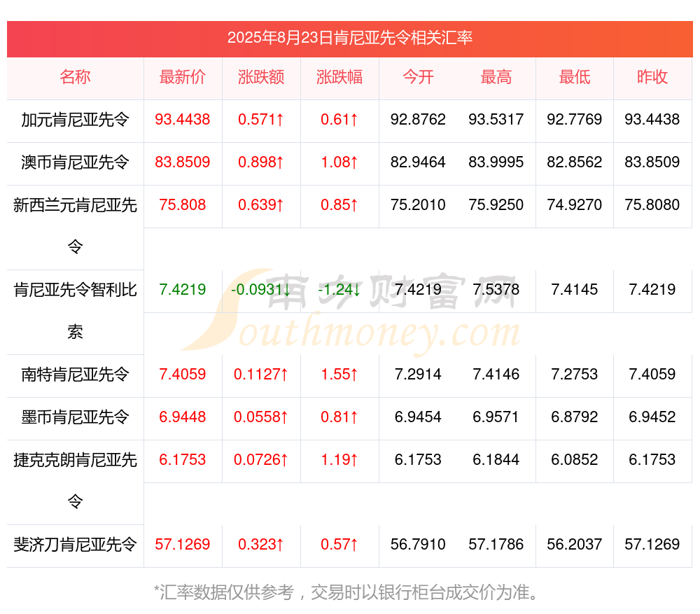700x614 pixels.
Task: Click the 最新价 column header
Action: pos(183,77)
